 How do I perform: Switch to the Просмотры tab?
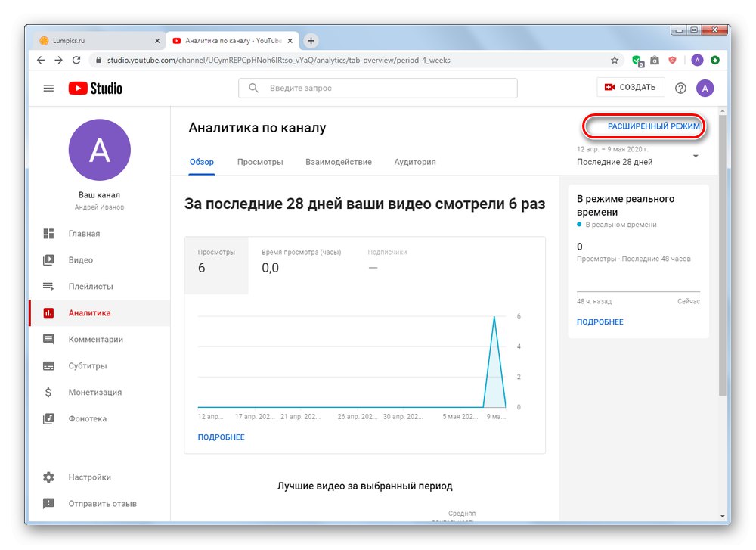[x=260, y=162]
